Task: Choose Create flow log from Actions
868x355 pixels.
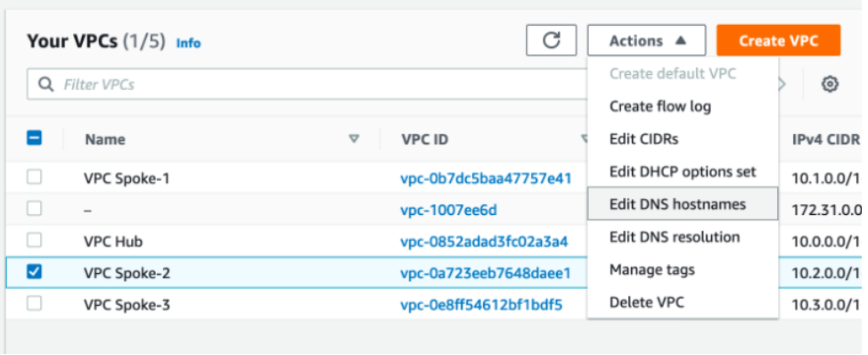Action: coord(683,106)
